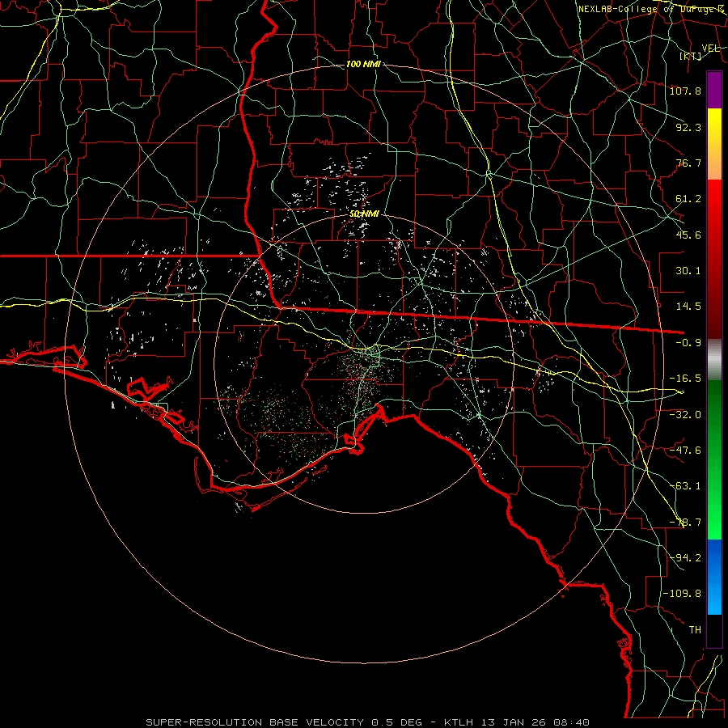Image resolution: width=728 pixels, height=728 pixels.
Task: Click the TH threshold label on the scale
Action: coord(695,629)
